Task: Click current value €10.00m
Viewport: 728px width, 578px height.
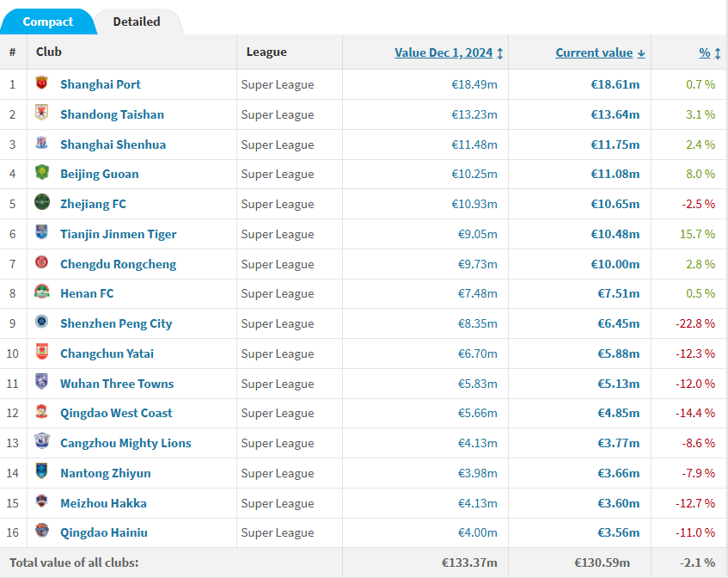Action: click(615, 264)
